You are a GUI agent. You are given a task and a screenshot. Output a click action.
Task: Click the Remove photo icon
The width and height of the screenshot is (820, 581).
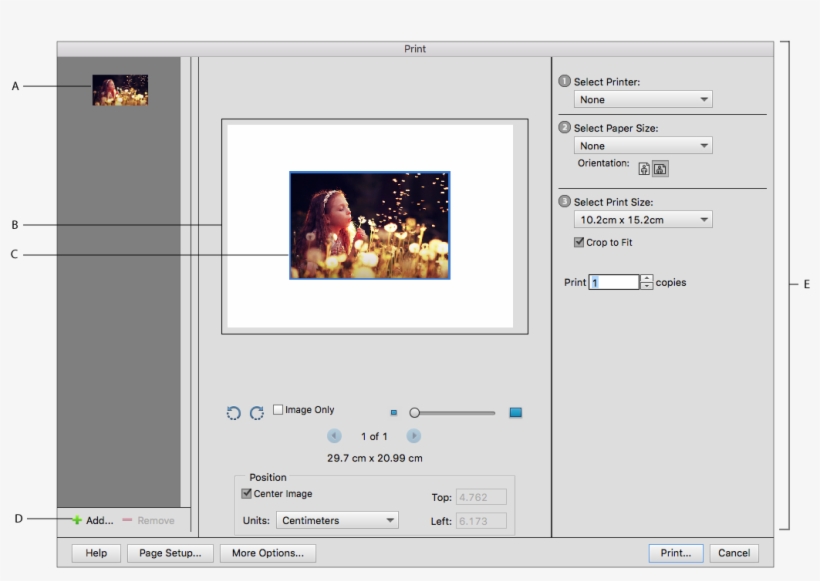pyautogui.click(x=133, y=519)
